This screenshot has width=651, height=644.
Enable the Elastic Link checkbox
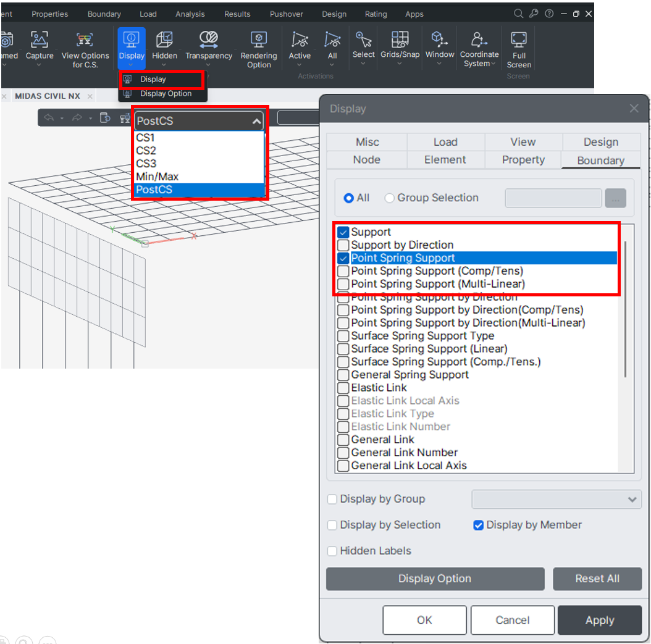[344, 388]
